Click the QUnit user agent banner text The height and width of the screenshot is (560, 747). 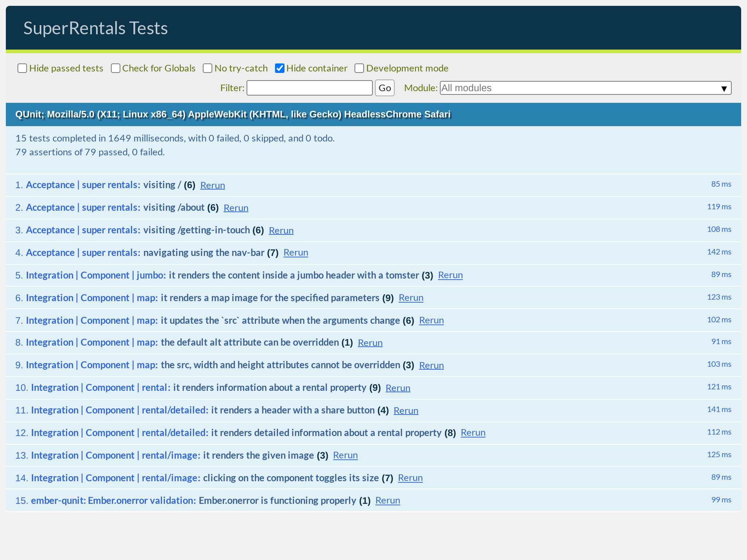pos(233,114)
